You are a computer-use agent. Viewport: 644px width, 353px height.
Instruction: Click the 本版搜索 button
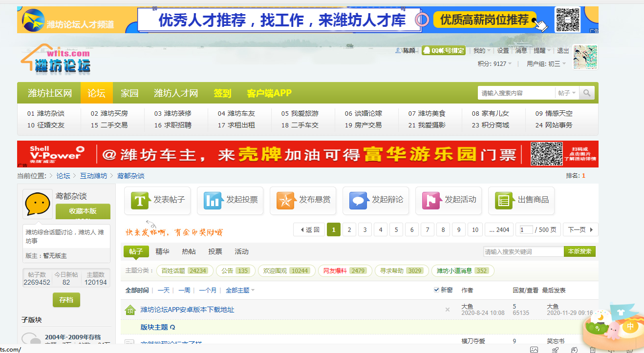coord(580,251)
